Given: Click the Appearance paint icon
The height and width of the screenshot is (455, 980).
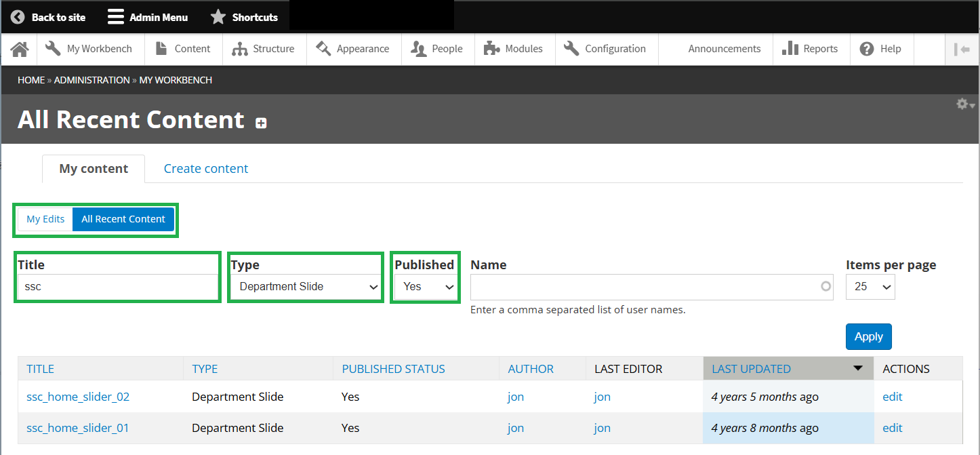Looking at the screenshot, I should coord(323,49).
